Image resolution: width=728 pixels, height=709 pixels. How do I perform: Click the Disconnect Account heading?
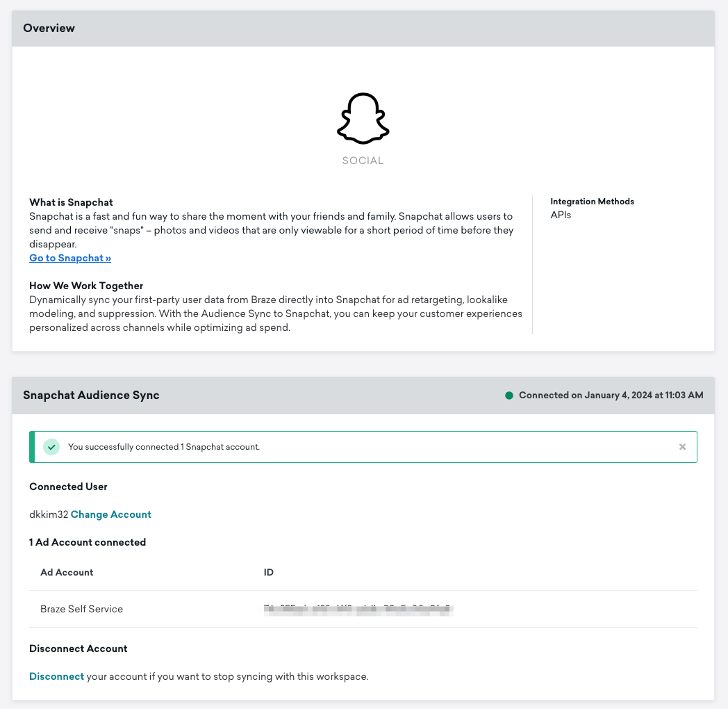pyautogui.click(x=78, y=648)
